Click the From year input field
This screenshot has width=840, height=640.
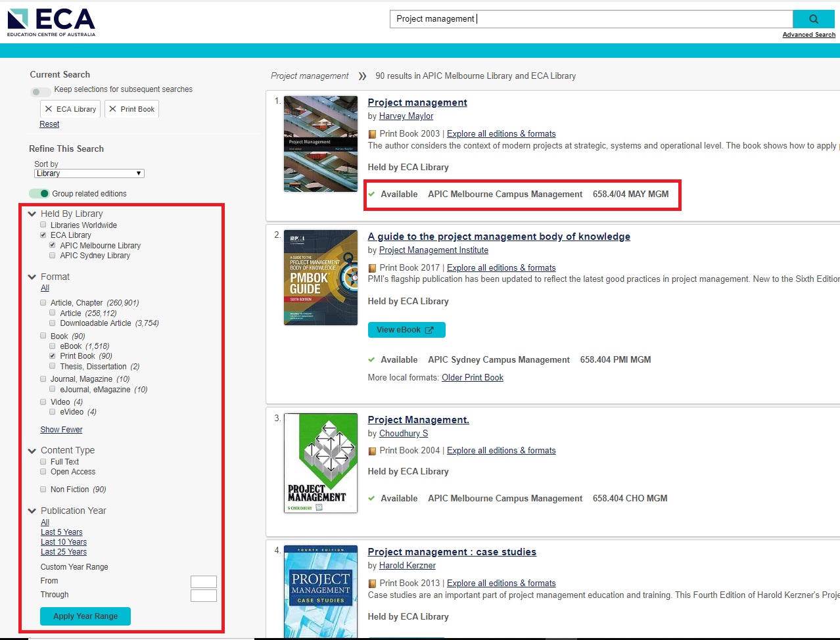coord(204,582)
